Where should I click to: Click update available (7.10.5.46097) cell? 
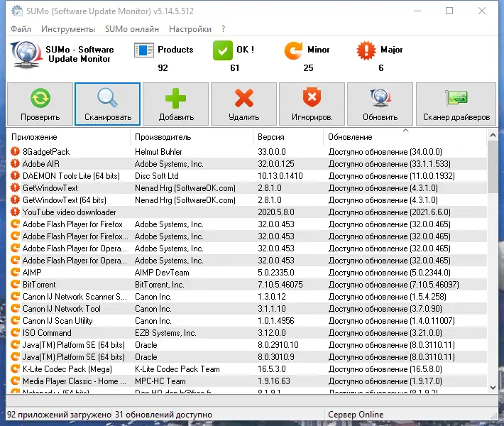coord(393,284)
